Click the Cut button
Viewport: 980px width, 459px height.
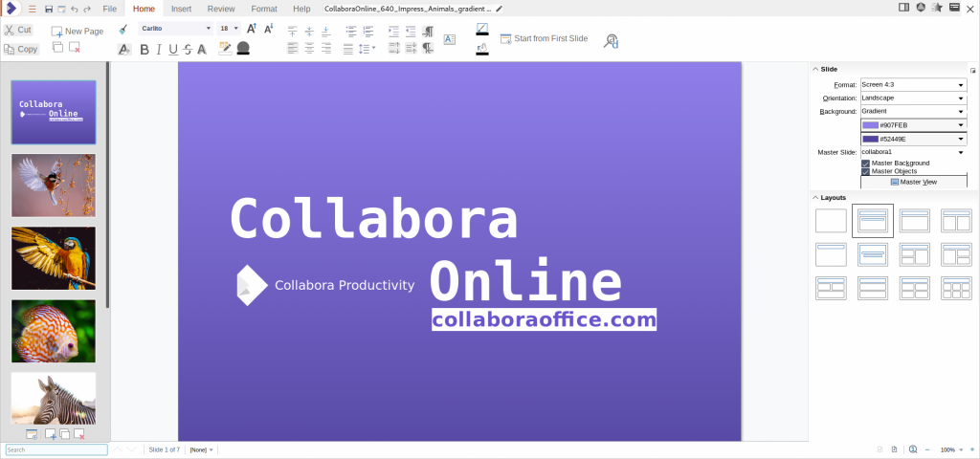17,30
